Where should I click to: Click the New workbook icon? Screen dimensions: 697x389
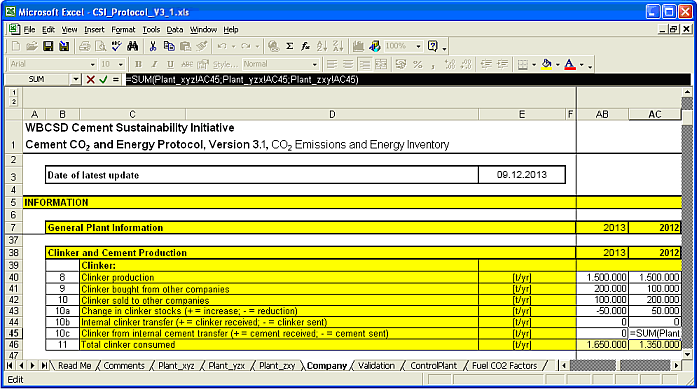(16, 46)
